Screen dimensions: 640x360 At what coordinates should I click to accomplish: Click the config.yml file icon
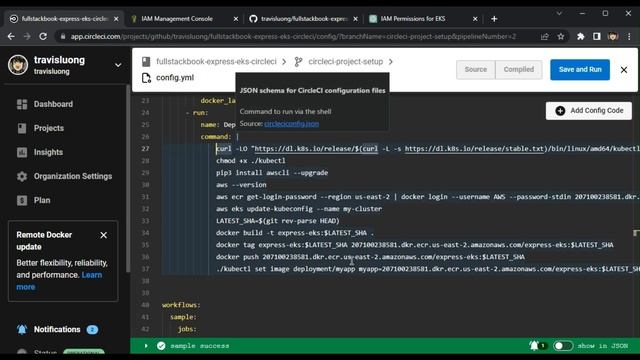pyautogui.click(x=146, y=78)
